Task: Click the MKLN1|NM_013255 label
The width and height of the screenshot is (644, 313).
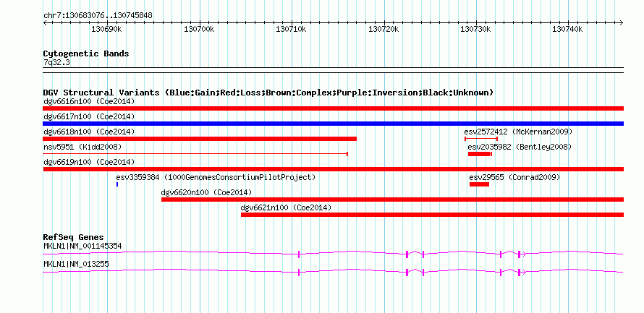Action: click(x=76, y=264)
